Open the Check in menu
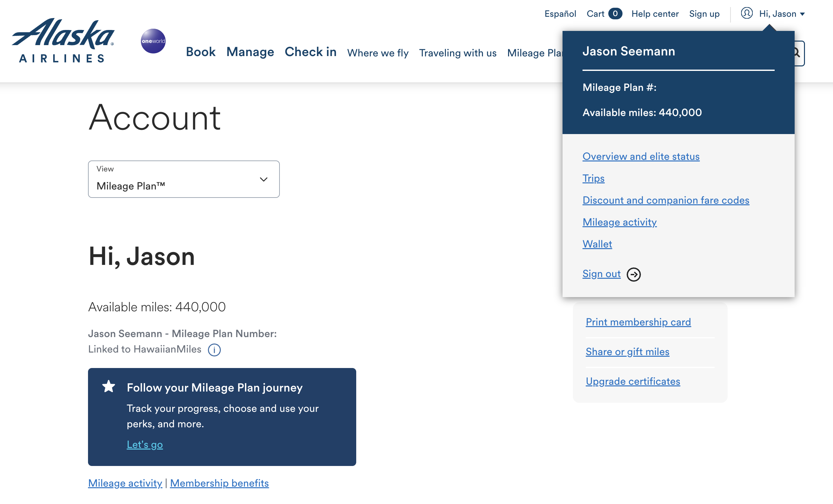 pos(310,52)
